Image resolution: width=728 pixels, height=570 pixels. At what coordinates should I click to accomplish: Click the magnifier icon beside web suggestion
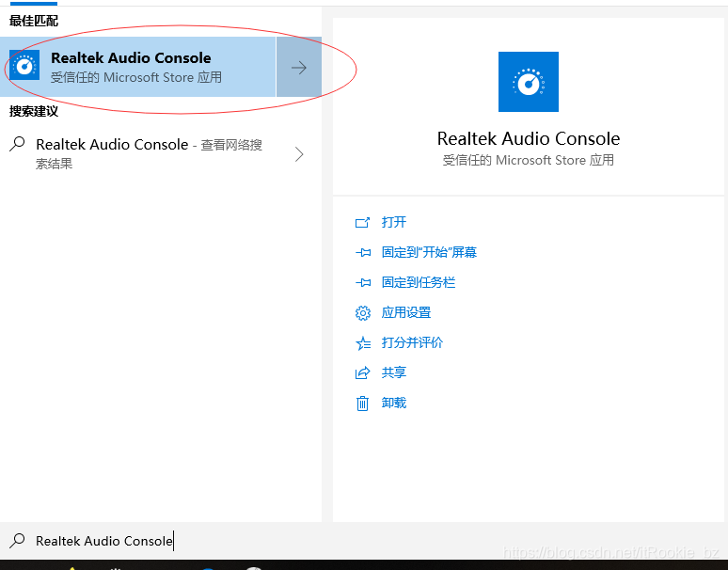17,144
